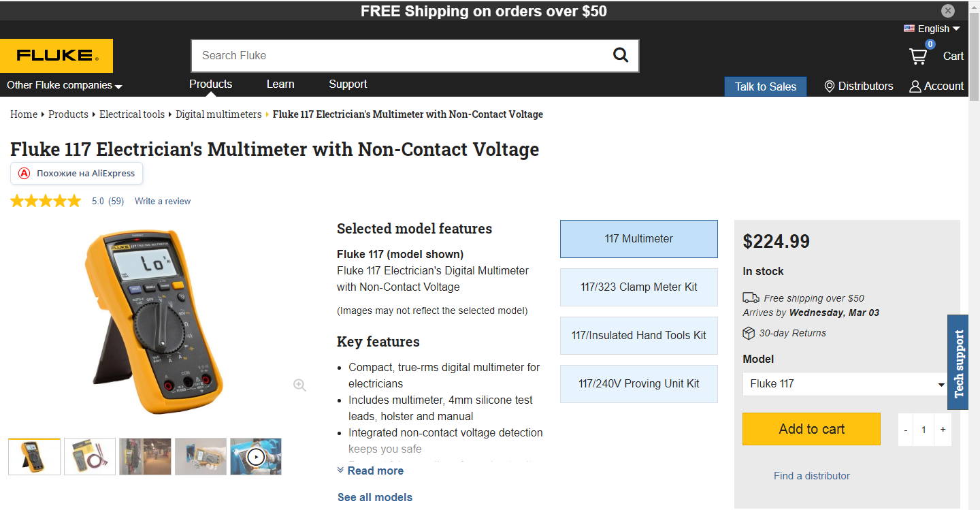Click the 30-day Returns box icon

coord(749,333)
